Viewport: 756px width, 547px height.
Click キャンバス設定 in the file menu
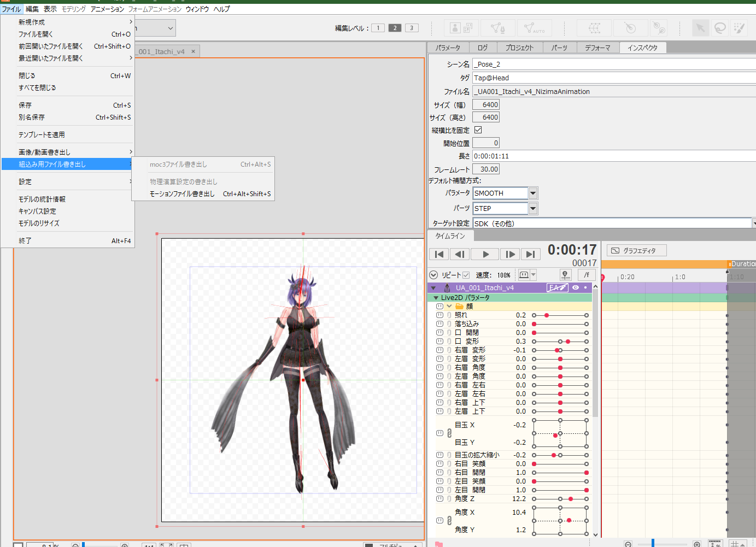[x=68, y=211]
